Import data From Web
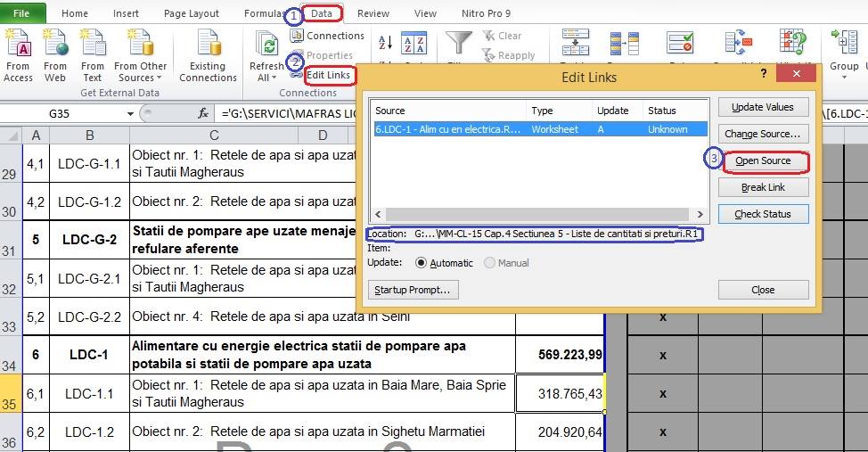 tap(55, 55)
